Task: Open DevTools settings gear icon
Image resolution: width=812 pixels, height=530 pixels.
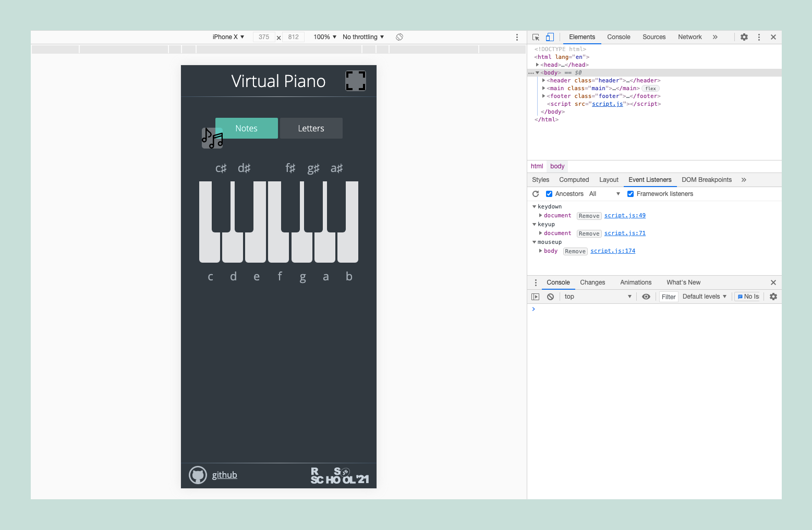Action: tap(744, 37)
